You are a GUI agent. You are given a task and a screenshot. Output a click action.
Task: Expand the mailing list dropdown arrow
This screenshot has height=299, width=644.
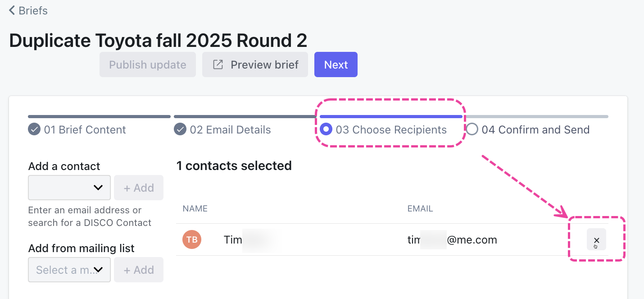pyautogui.click(x=98, y=270)
